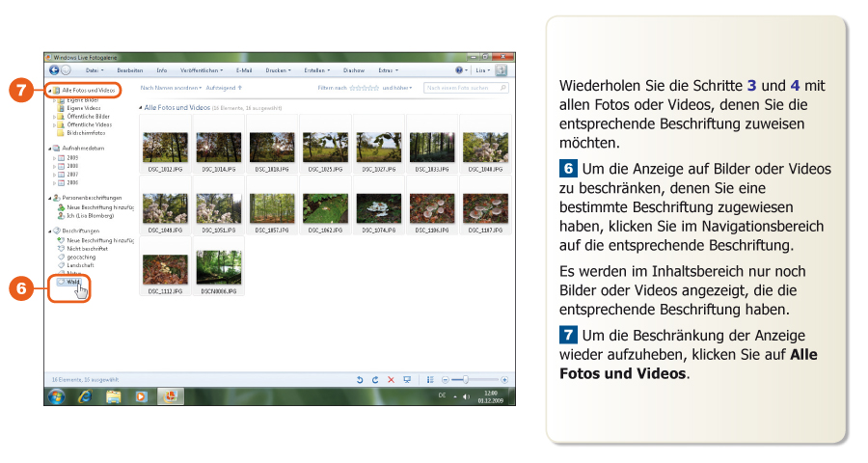Select the Wald tag in navigation
The height and width of the screenshot is (463, 868).
coord(72,282)
